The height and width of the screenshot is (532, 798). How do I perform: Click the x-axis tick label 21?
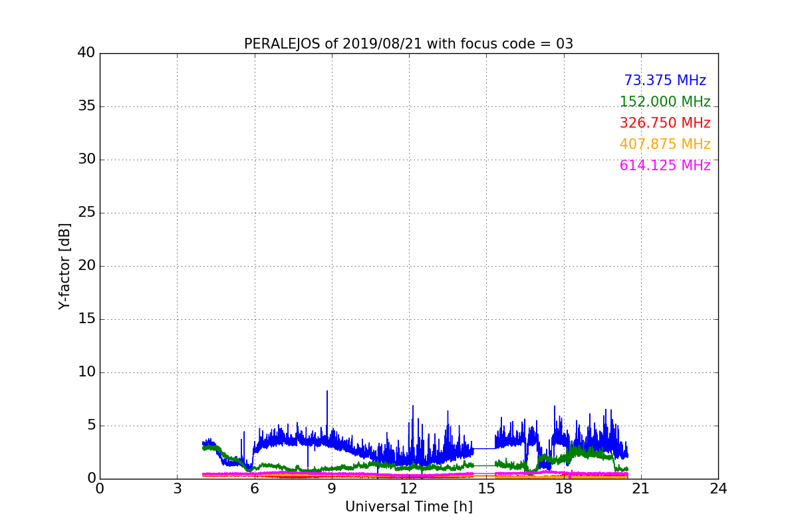coord(641,488)
